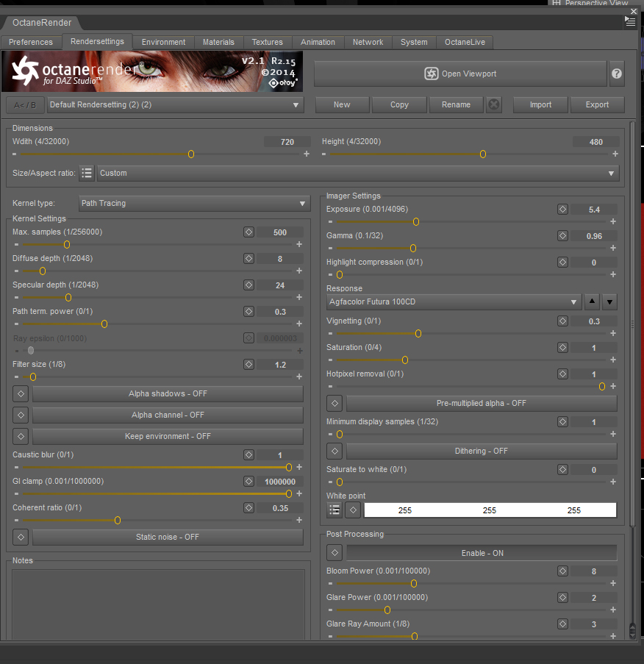Click the Gamma diamond icon
Image resolution: width=644 pixels, height=664 pixels.
[562, 236]
